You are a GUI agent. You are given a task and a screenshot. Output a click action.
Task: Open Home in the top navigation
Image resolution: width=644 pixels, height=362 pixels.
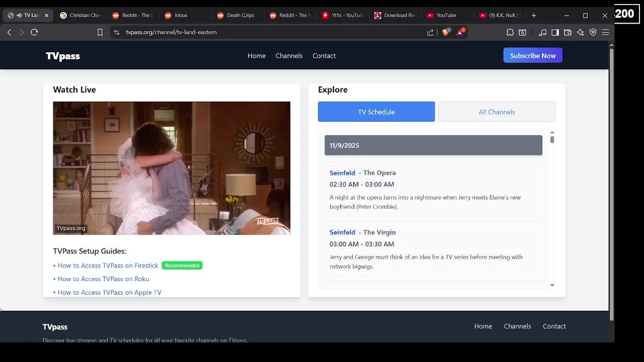tap(257, 56)
